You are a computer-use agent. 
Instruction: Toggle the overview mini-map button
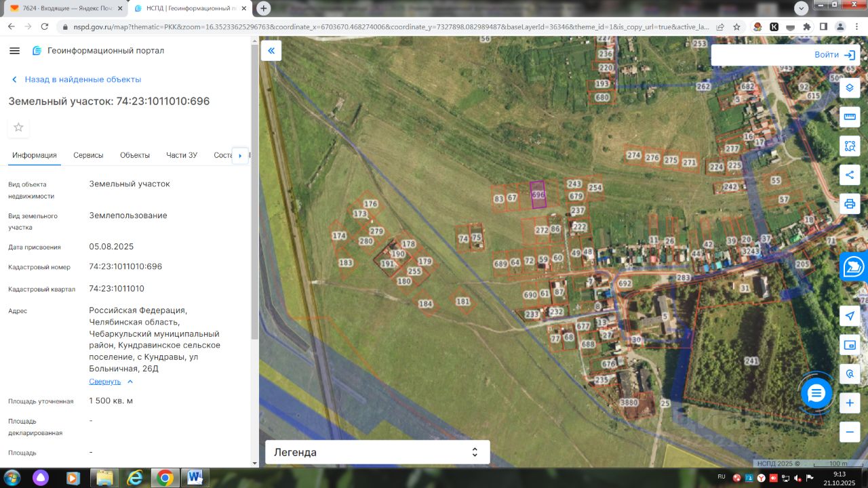[x=850, y=345]
